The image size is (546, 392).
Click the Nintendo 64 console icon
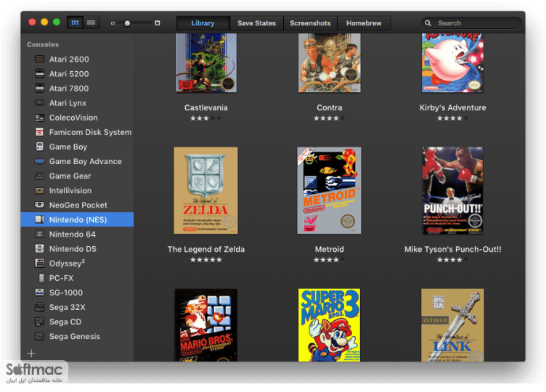pyautogui.click(x=40, y=234)
